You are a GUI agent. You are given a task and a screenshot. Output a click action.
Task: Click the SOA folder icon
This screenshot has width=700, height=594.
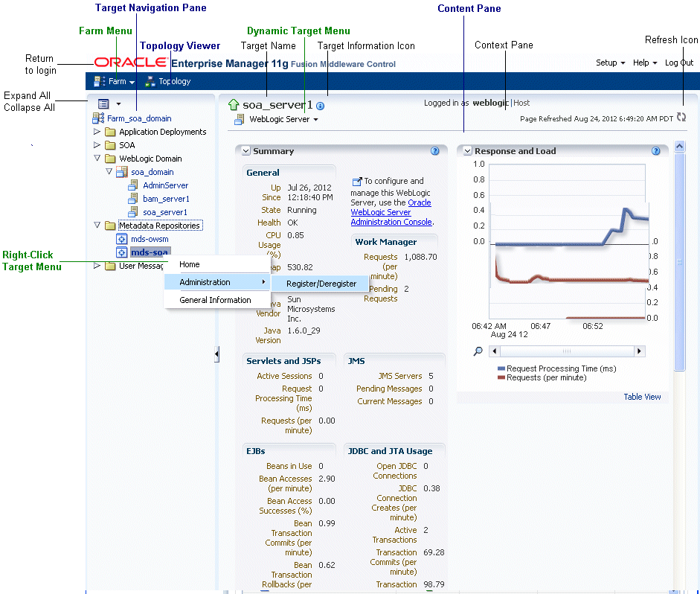point(110,145)
